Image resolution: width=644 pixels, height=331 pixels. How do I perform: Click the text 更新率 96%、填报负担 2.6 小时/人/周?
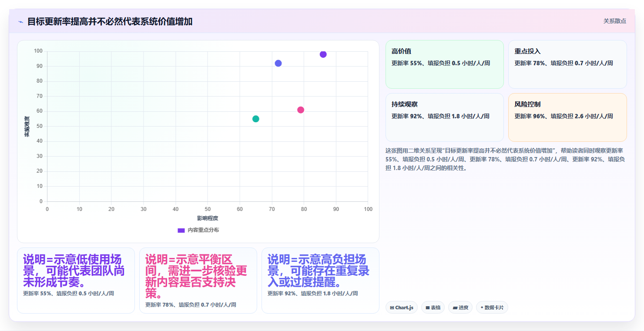click(564, 116)
